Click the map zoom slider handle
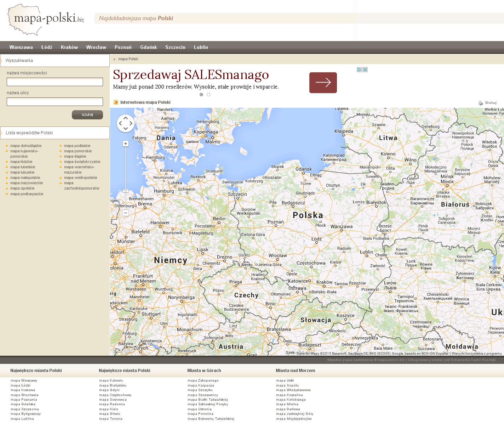 pyautogui.click(x=126, y=191)
